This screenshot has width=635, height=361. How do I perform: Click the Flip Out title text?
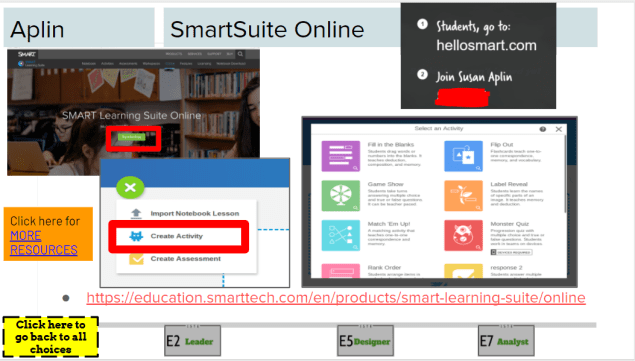tap(502, 145)
